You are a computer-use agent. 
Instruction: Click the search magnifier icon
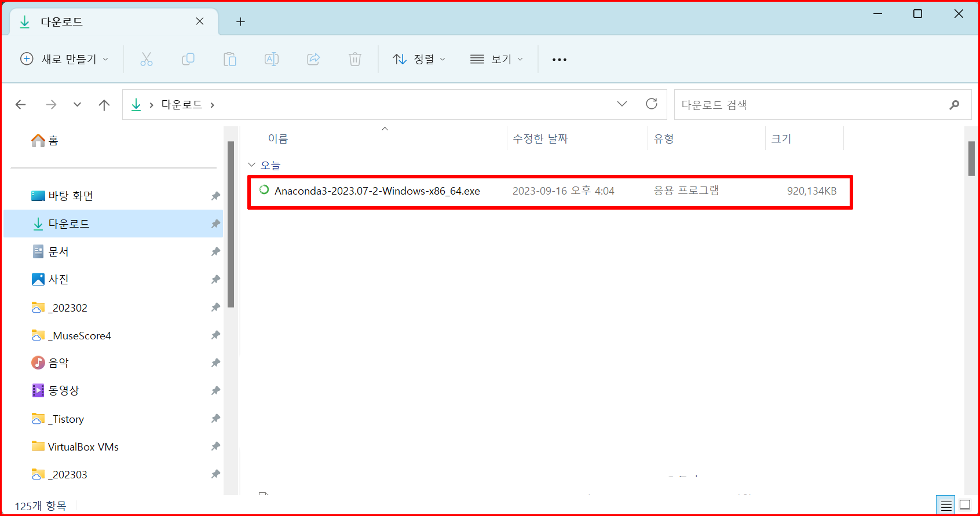tap(955, 105)
